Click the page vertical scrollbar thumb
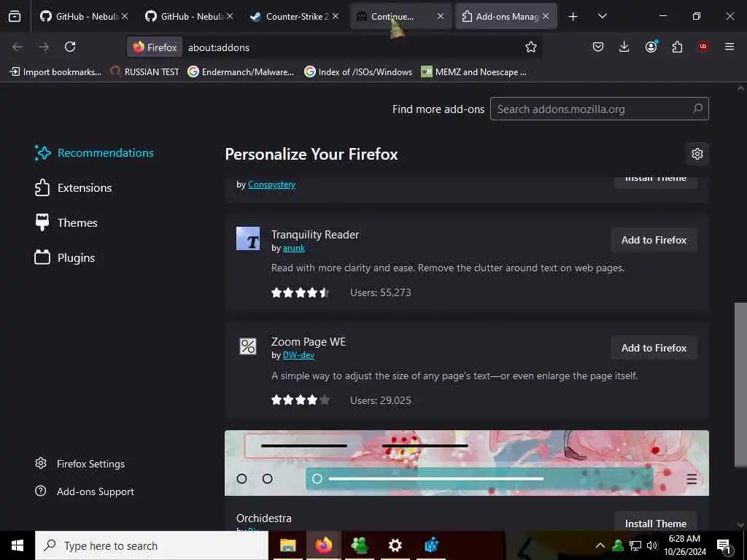The width and height of the screenshot is (747, 560). 740,385
